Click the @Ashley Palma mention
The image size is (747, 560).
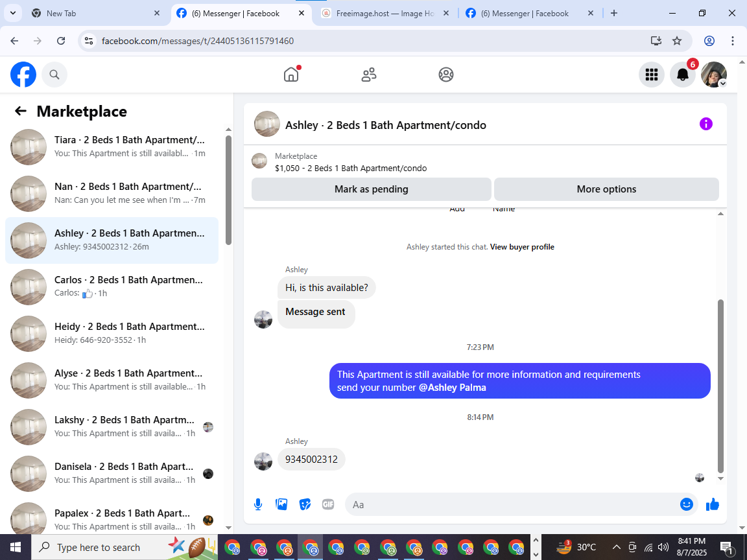(x=452, y=388)
